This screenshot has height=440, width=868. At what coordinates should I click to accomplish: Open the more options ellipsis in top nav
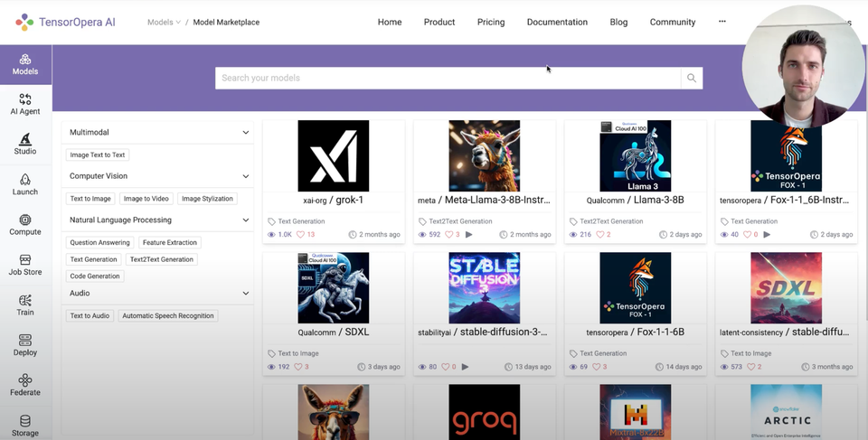[x=722, y=22]
